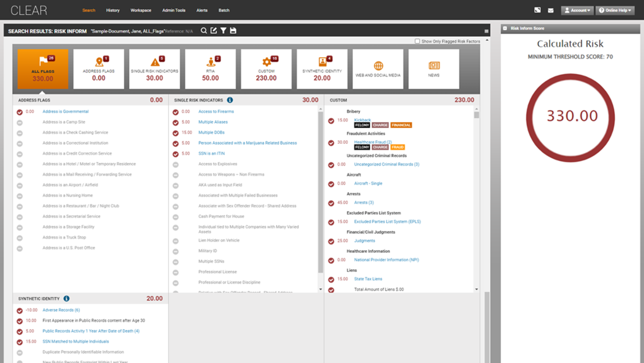The height and width of the screenshot is (363, 644).
Task: Click the Multiple Aliases link
Action: pyautogui.click(x=213, y=122)
